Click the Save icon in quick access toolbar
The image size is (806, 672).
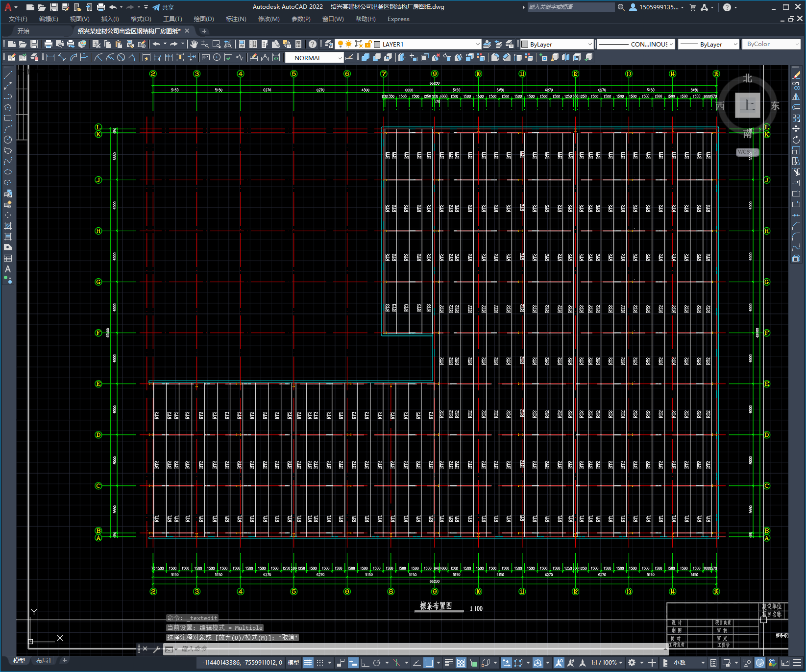[54, 7]
